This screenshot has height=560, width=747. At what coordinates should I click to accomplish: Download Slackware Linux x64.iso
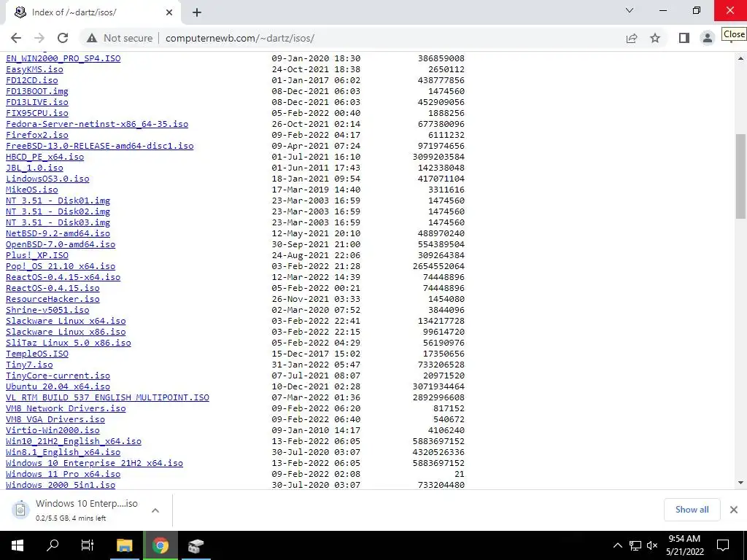66,321
